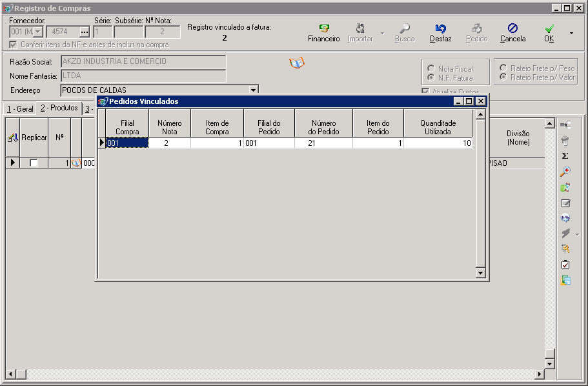Screen dimensions: 588x386
Task: Open the dropdown arrow next to Importar
Action: pyautogui.click(x=383, y=33)
